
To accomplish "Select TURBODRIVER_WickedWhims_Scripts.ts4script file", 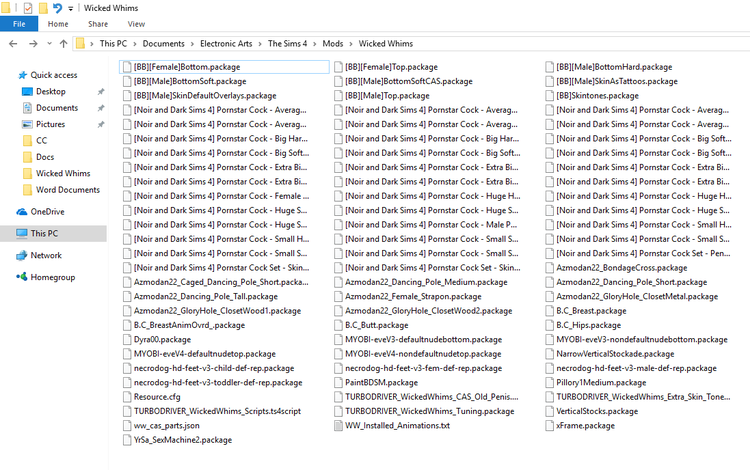I will coord(217,411).
